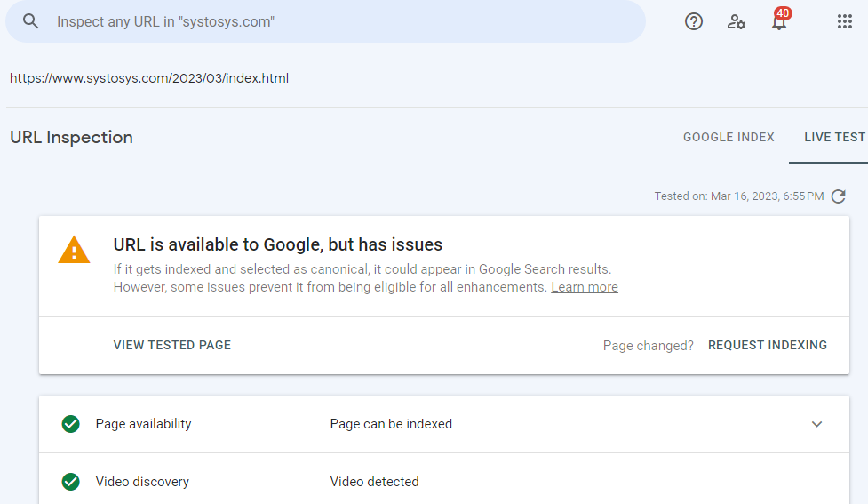Expand the Video discovery row

tap(444, 482)
